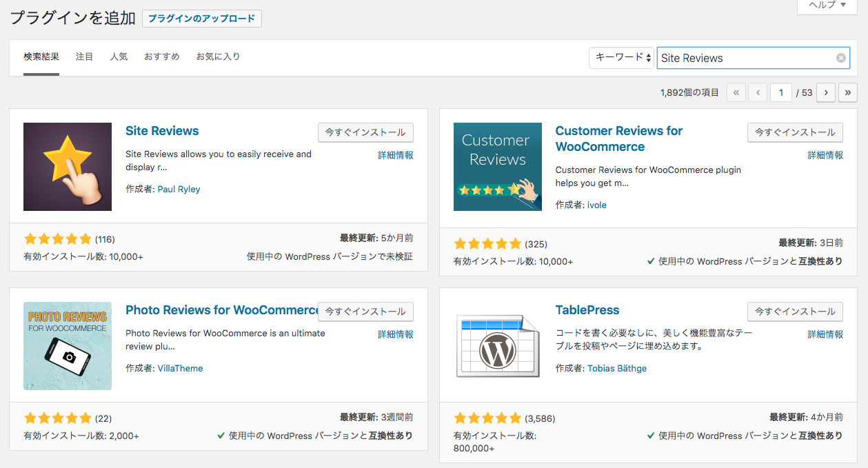Click the Photo Reviews star rating
Screen dimensions: 868x468
[58, 418]
